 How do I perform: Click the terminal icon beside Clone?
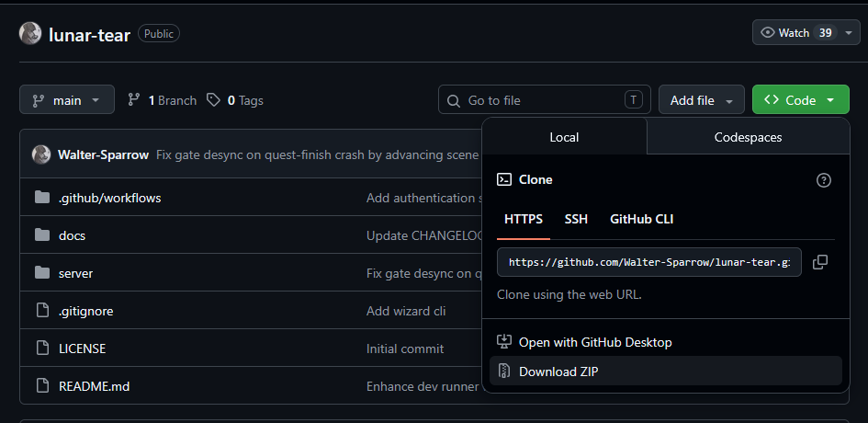click(504, 179)
